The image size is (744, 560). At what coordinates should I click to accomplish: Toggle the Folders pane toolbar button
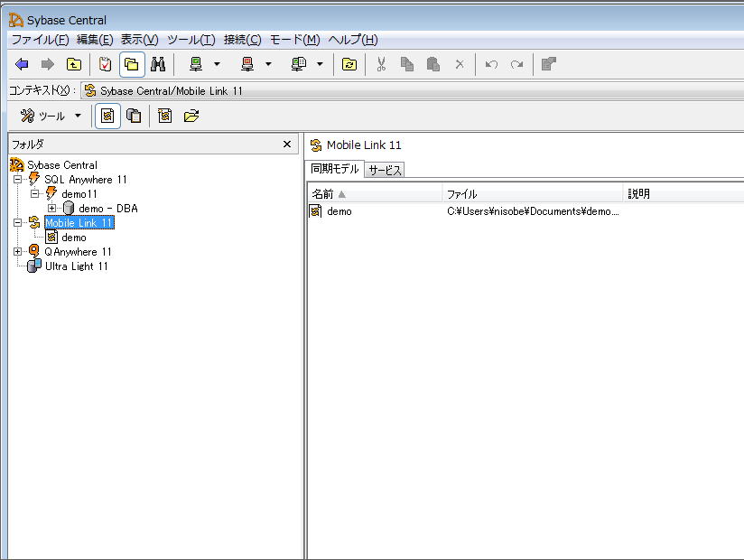(132, 64)
